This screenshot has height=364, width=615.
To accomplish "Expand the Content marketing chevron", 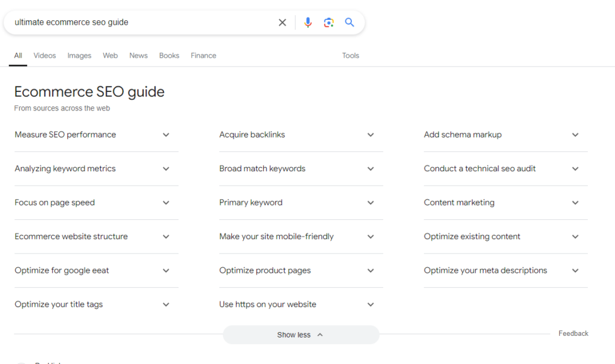I will [x=575, y=203].
